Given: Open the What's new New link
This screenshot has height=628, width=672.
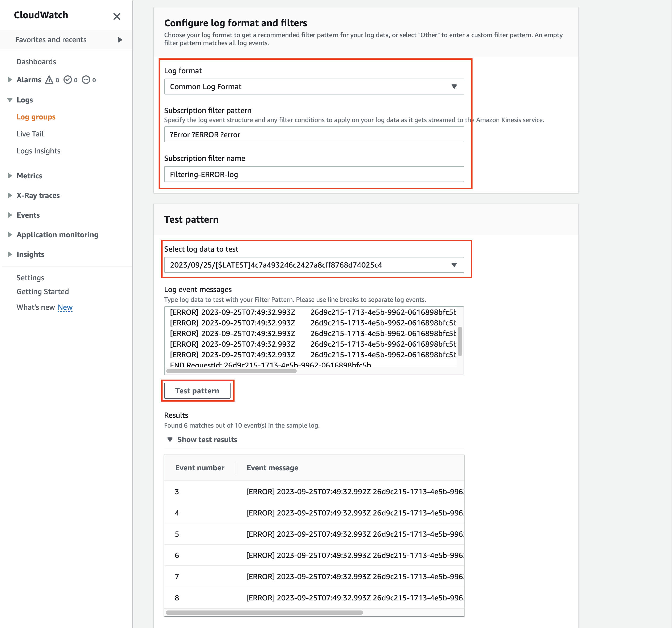Looking at the screenshot, I should (65, 307).
